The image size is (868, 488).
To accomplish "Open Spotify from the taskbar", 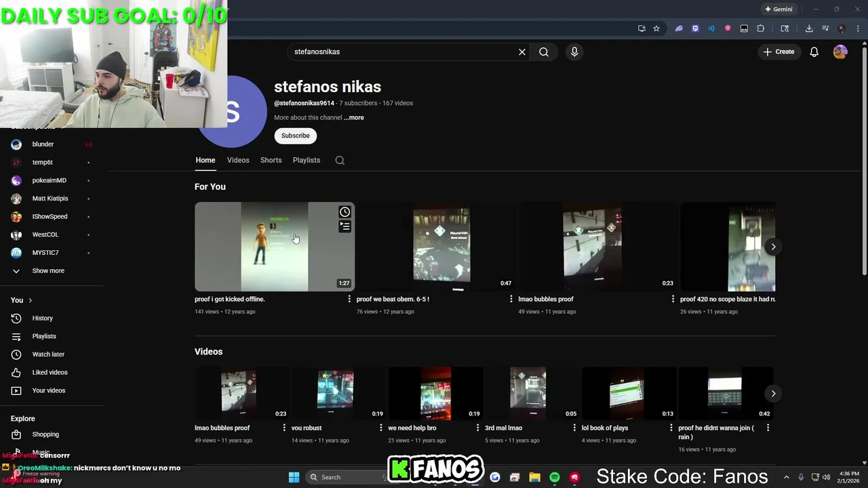I will tap(555, 477).
